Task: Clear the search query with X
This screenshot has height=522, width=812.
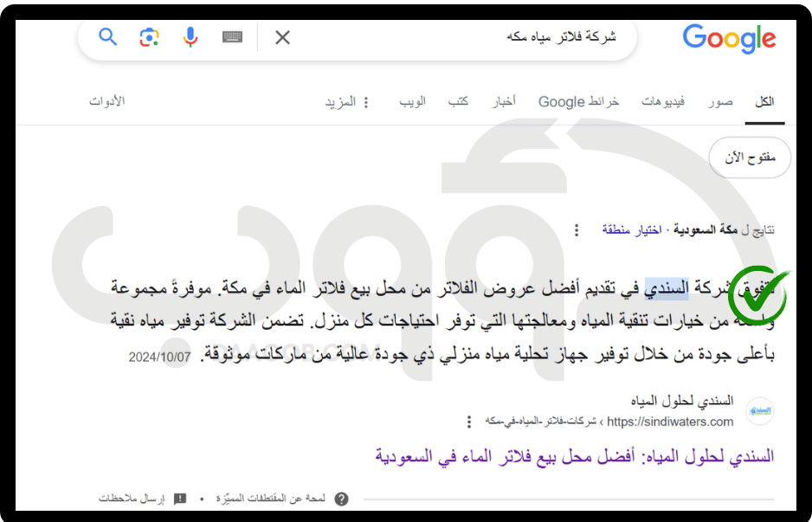Action: click(x=282, y=37)
